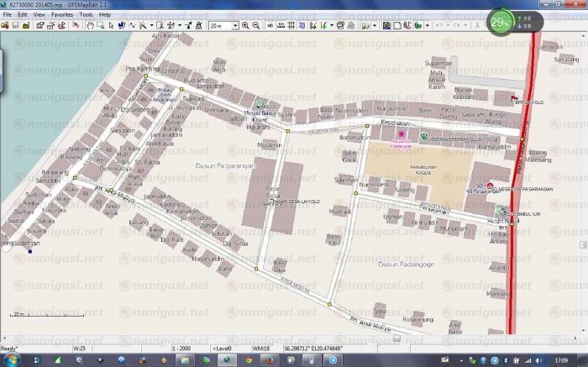
Task: Click the Zoom Out magnifier icon
Action: coord(255,25)
